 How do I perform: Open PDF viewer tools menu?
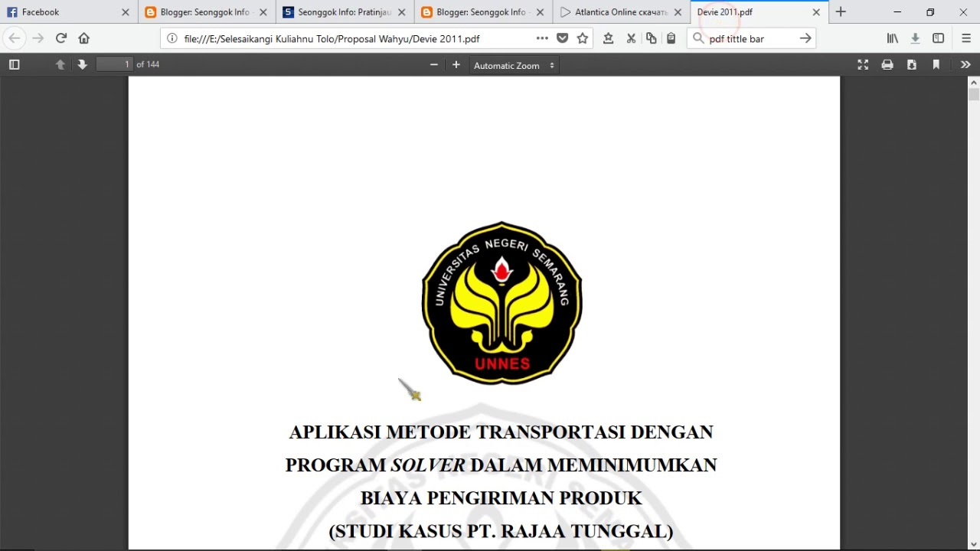pyautogui.click(x=965, y=65)
